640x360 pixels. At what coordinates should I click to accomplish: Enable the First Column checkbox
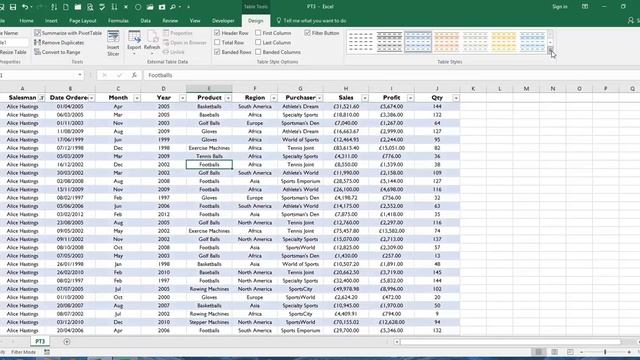tap(258, 33)
